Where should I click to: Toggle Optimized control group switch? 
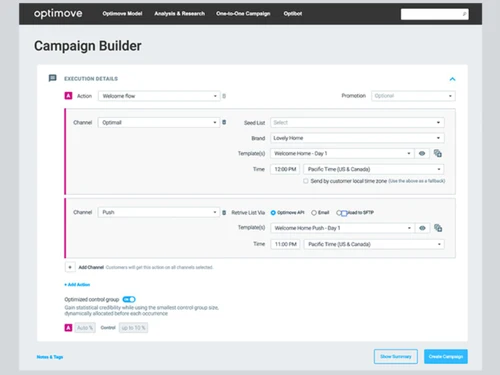[x=129, y=299]
